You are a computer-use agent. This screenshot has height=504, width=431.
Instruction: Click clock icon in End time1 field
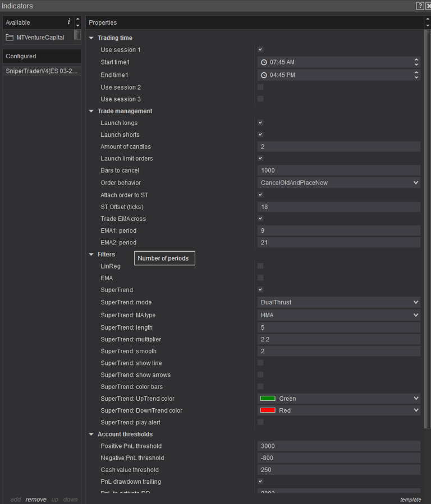(264, 75)
